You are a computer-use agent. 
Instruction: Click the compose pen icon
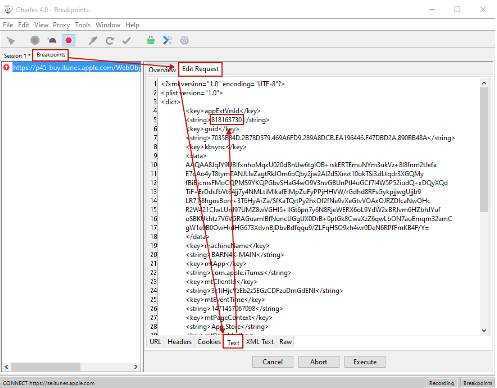[93, 41]
